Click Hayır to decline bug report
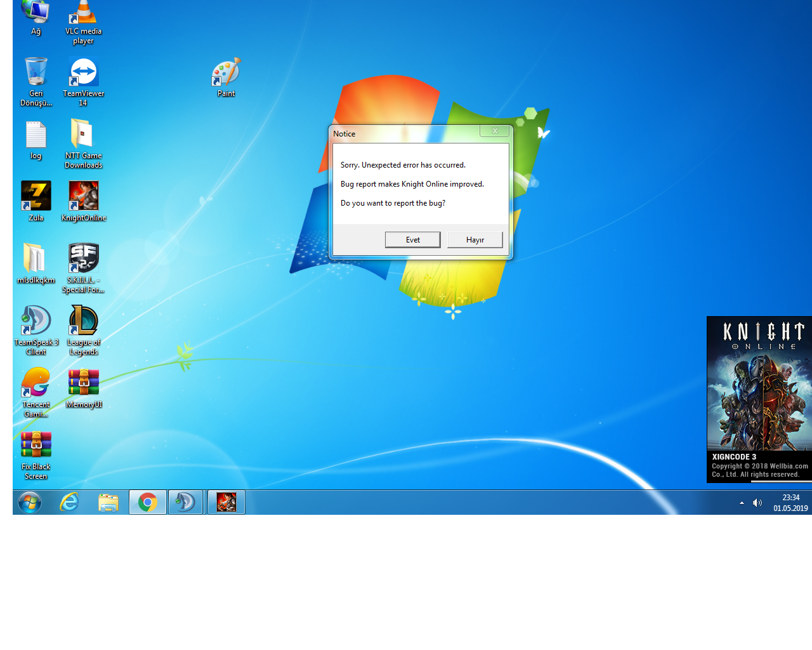 [475, 240]
